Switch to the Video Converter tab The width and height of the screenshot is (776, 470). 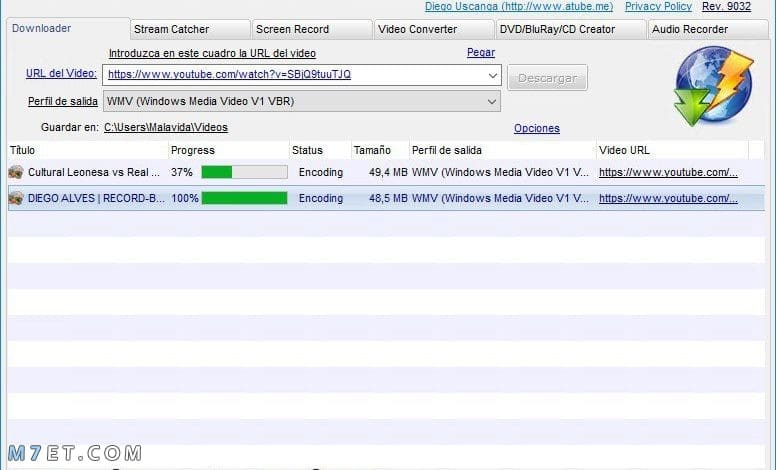434,29
